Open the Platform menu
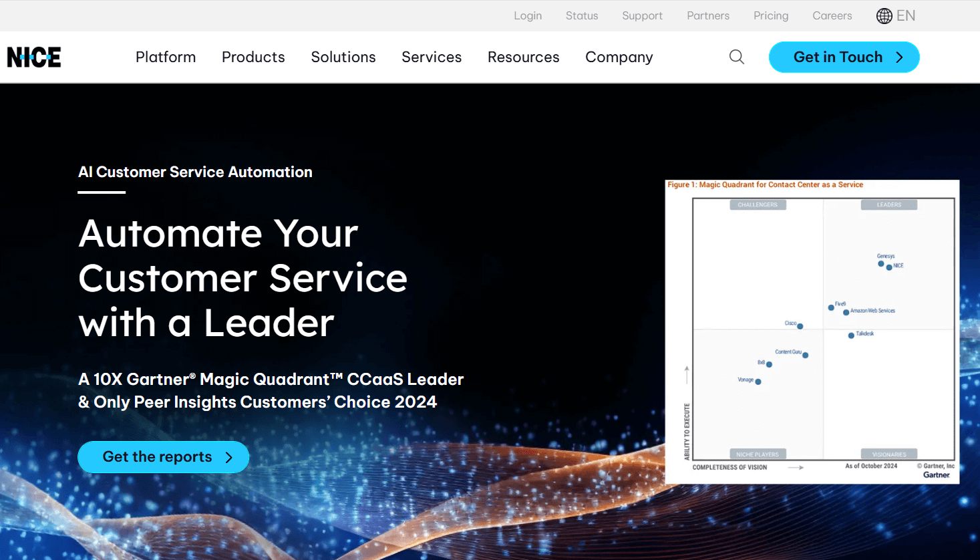 [166, 57]
